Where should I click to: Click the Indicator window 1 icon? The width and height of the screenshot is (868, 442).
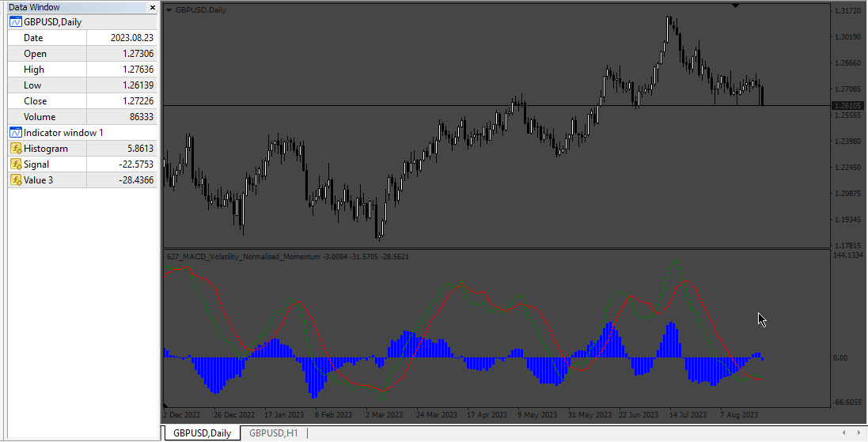(16, 133)
